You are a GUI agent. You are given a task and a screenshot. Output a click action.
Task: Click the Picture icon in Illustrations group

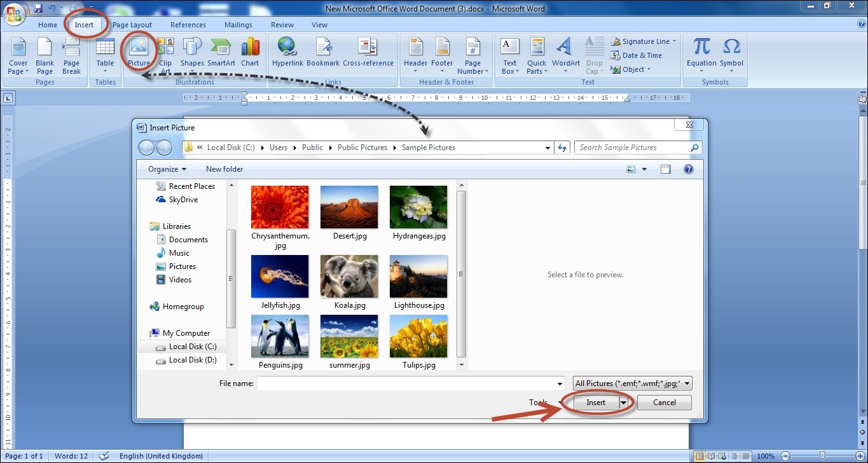coord(139,48)
